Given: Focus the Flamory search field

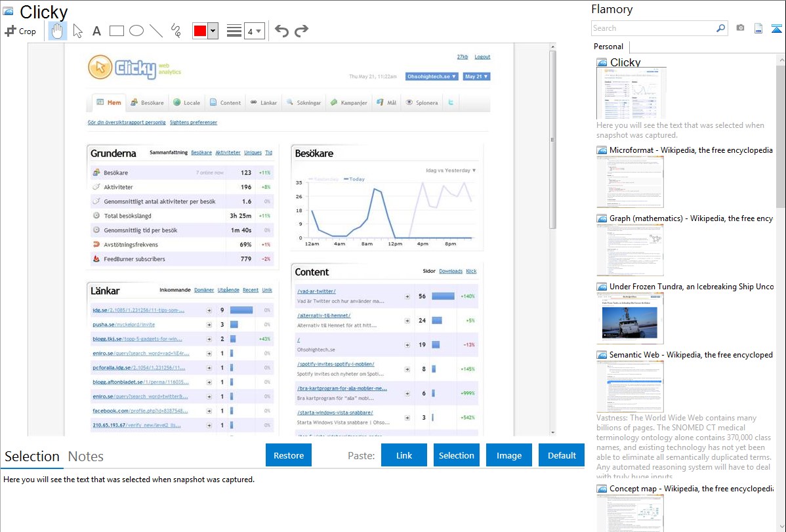Looking at the screenshot, I should point(653,28).
